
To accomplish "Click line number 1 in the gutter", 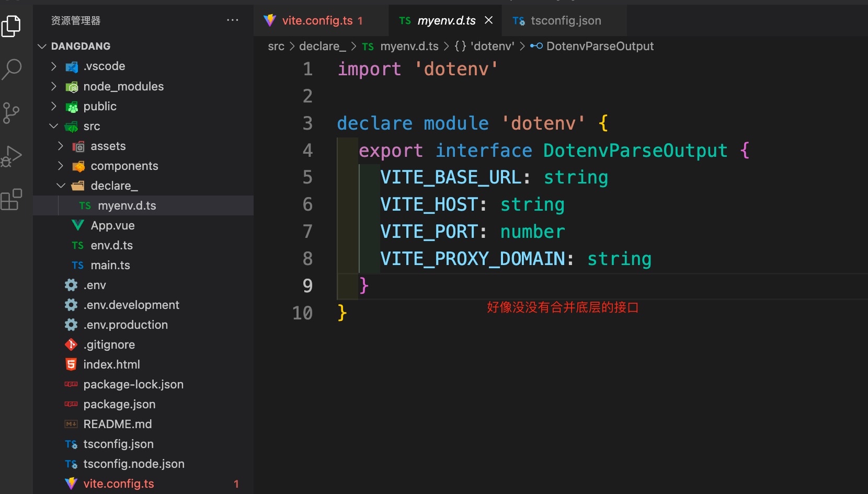I will click(x=308, y=69).
